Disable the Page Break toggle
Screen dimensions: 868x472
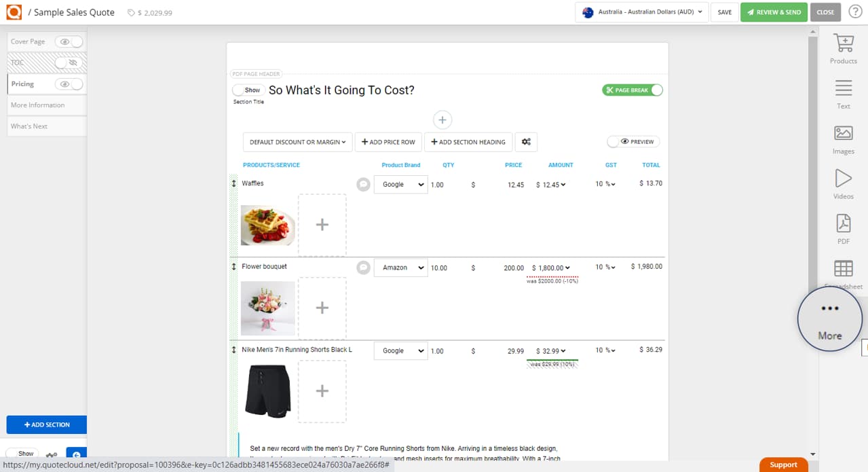632,90
